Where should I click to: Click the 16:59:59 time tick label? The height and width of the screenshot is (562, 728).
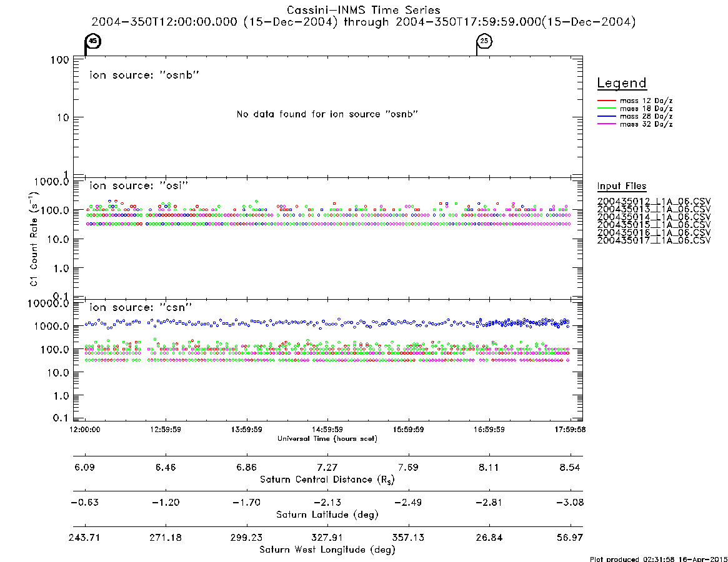click(489, 430)
